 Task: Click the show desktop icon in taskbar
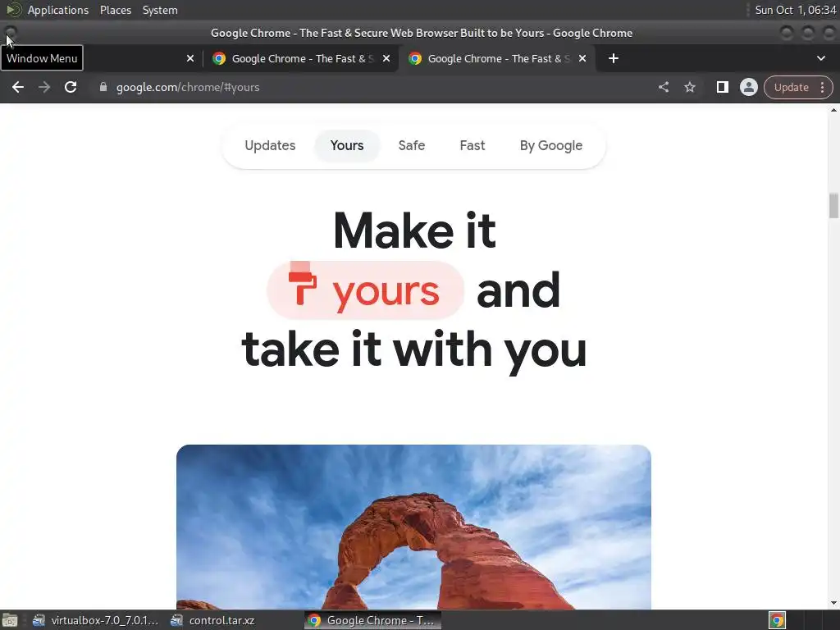(x=10, y=620)
